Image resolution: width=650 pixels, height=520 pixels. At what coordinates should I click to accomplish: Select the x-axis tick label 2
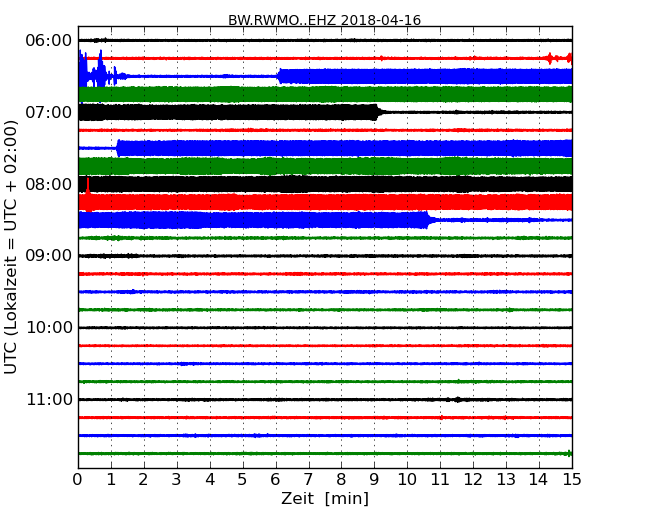pos(143,480)
